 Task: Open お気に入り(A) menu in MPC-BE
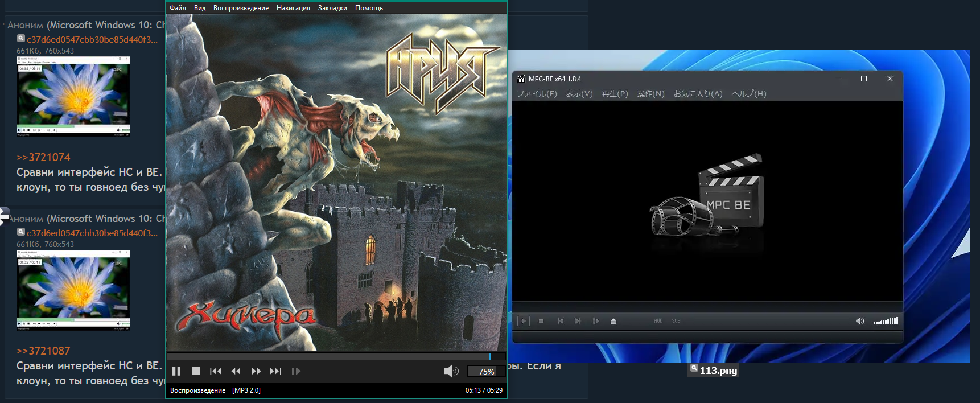click(698, 94)
